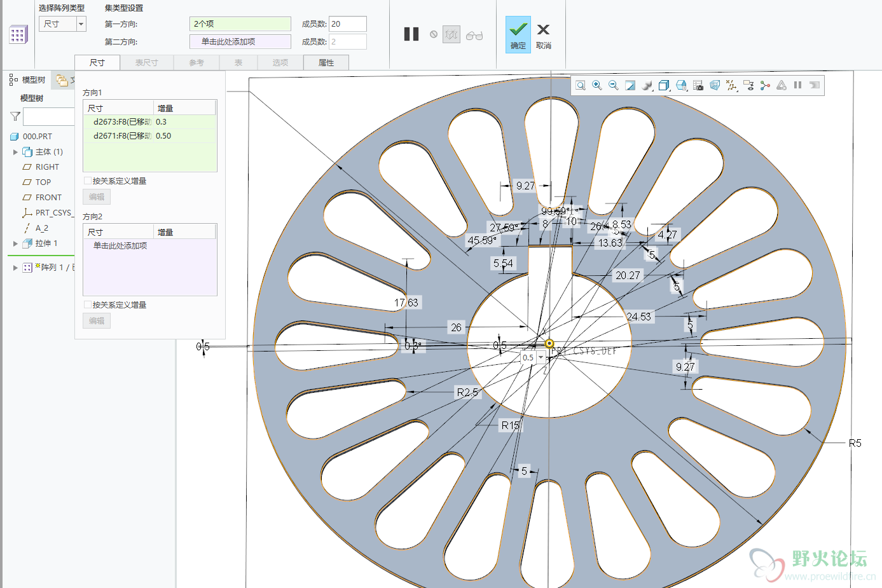Expand the 拉伸 1 tree node

pos(15,243)
